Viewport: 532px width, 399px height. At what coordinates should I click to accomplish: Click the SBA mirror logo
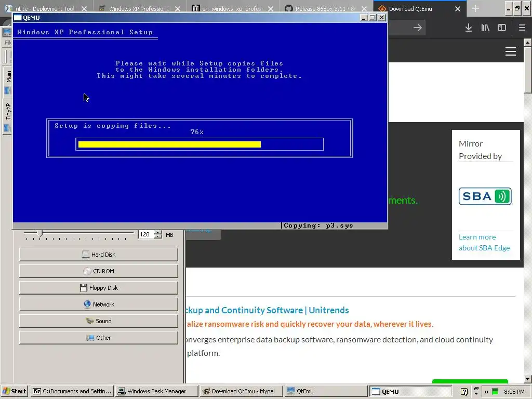point(485,196)
